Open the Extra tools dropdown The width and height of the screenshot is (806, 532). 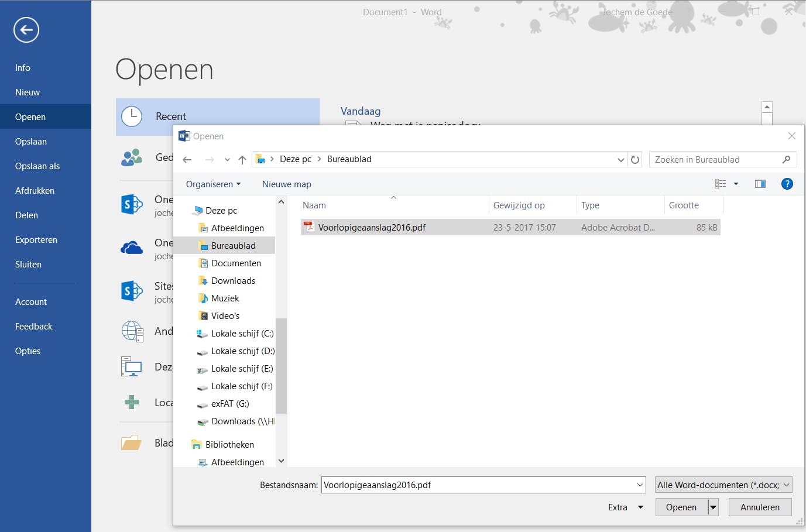pos(626,507)
